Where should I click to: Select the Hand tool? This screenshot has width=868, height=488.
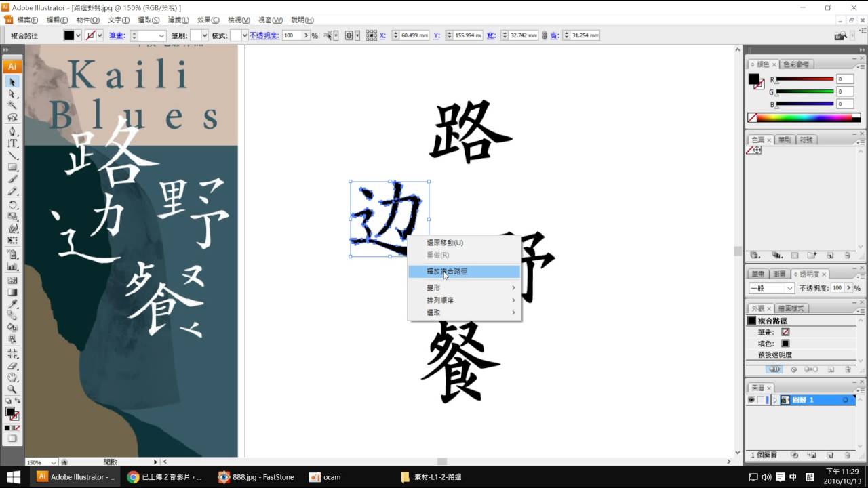pos(12,378)
